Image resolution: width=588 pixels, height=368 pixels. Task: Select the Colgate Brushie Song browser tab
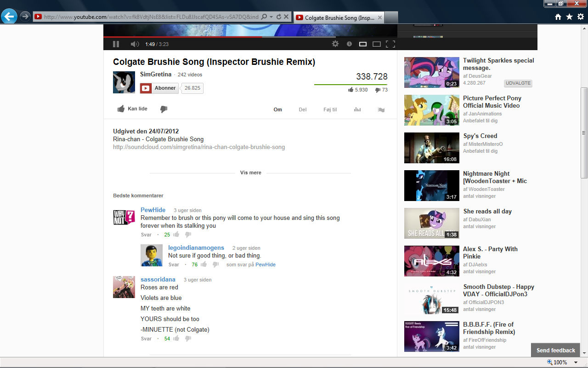339,17
